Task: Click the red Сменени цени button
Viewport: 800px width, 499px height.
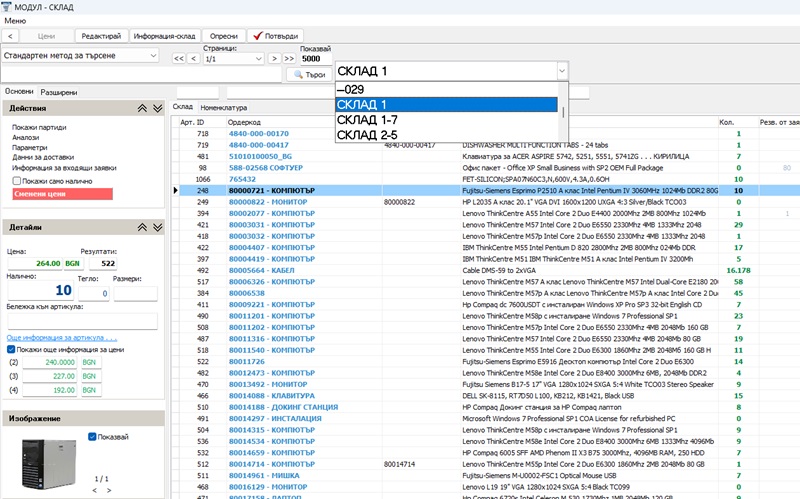Action: 63,194
